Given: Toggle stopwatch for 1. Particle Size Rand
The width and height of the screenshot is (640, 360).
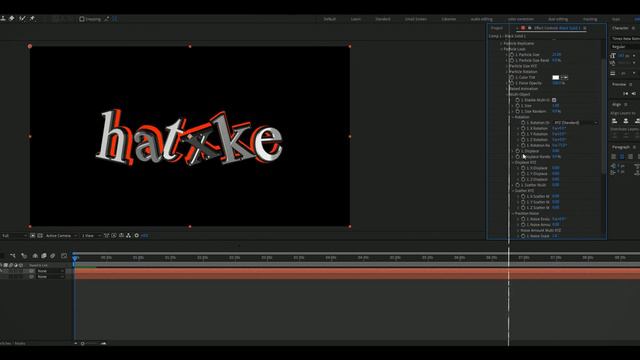Looking at the screenshot, I should pos(511,60).
